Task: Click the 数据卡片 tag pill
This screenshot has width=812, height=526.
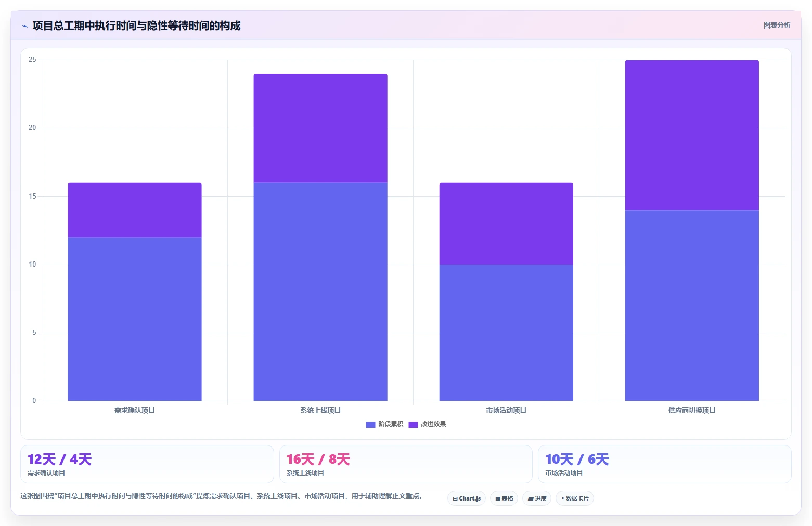Action: tap(575, 498)
